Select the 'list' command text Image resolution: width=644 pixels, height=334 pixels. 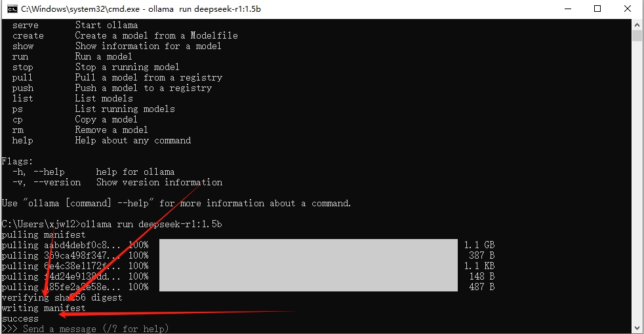point(22,98)
